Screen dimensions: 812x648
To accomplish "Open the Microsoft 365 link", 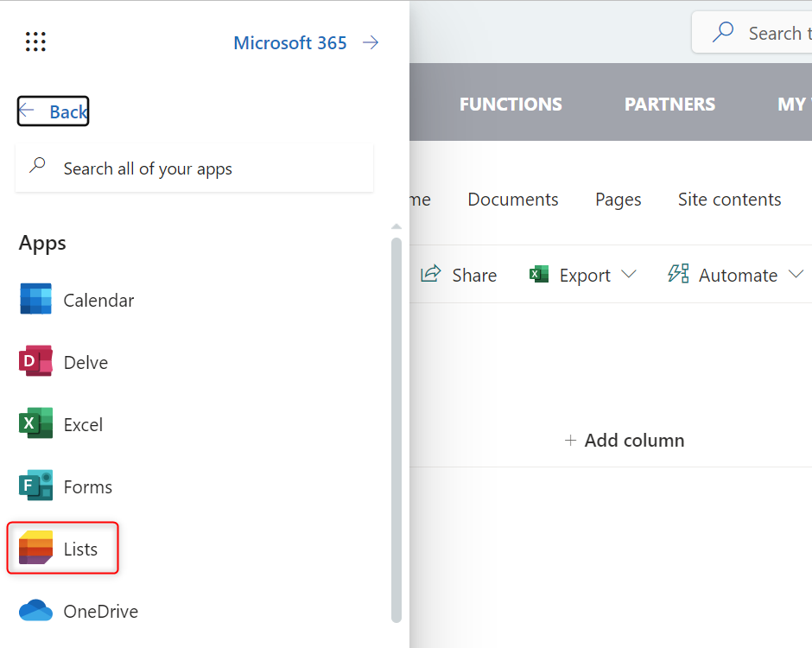I will point(290,42).
